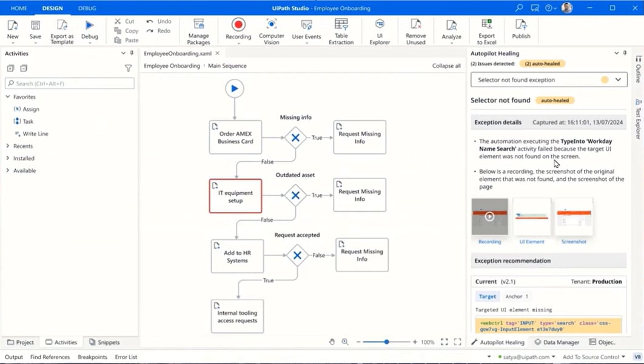This screenshot has width=644, height=364.
Task: Click expand all icon in Activities panel
Action: pos(11,68)
